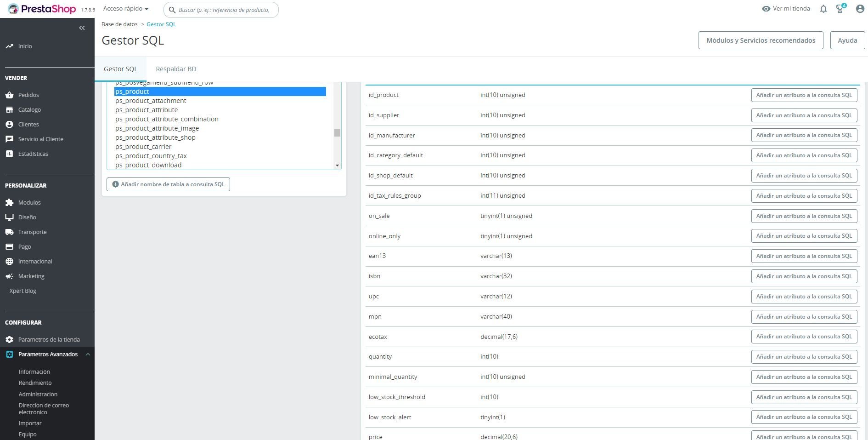Click the table list scroll-down arrow
Screen dimensions: 868x440
337,166
